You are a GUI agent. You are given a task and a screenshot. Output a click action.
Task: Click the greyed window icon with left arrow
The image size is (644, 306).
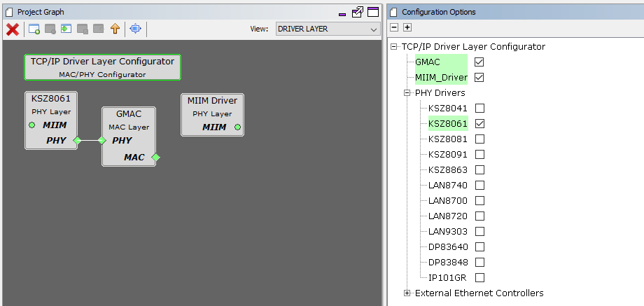99,29
